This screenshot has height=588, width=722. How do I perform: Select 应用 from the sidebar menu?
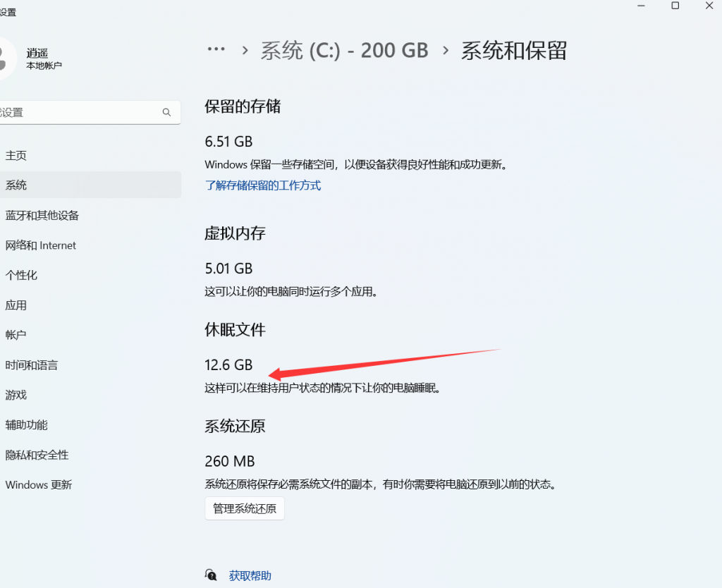click(16, 305)
